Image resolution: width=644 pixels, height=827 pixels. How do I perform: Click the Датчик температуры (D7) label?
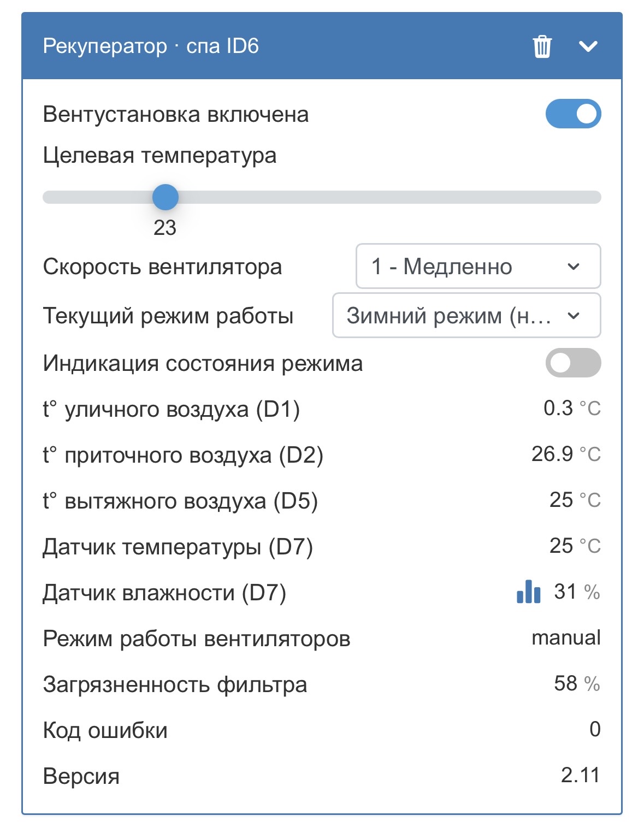point(178,547)
